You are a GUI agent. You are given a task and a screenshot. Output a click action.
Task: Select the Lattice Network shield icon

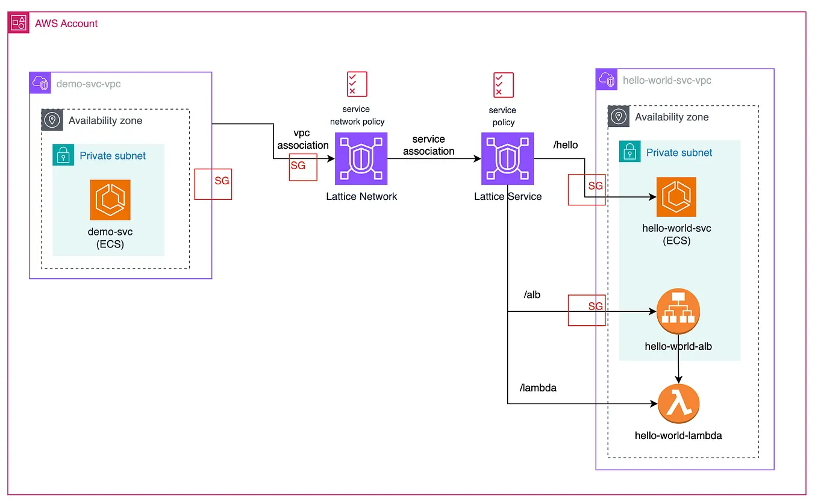[361, 158]
